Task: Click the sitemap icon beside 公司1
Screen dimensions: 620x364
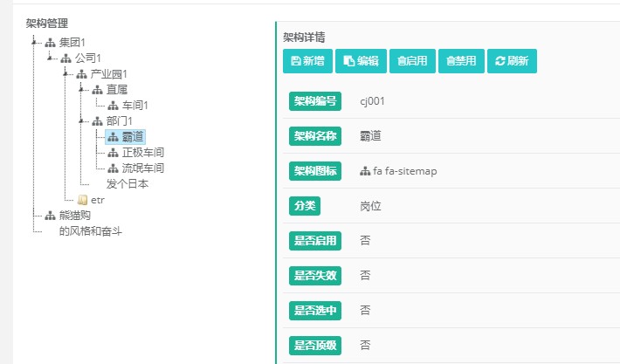Action: (66, 58)
